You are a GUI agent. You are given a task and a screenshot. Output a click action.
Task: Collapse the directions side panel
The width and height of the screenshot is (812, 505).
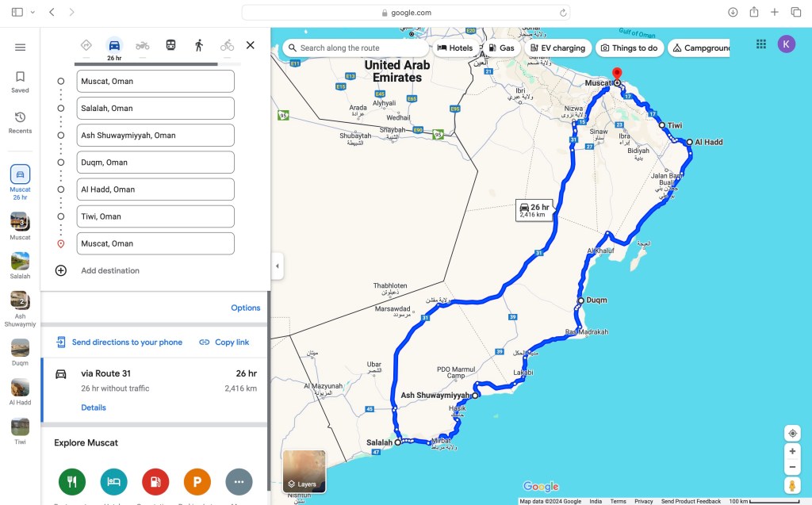coord(277,267)
